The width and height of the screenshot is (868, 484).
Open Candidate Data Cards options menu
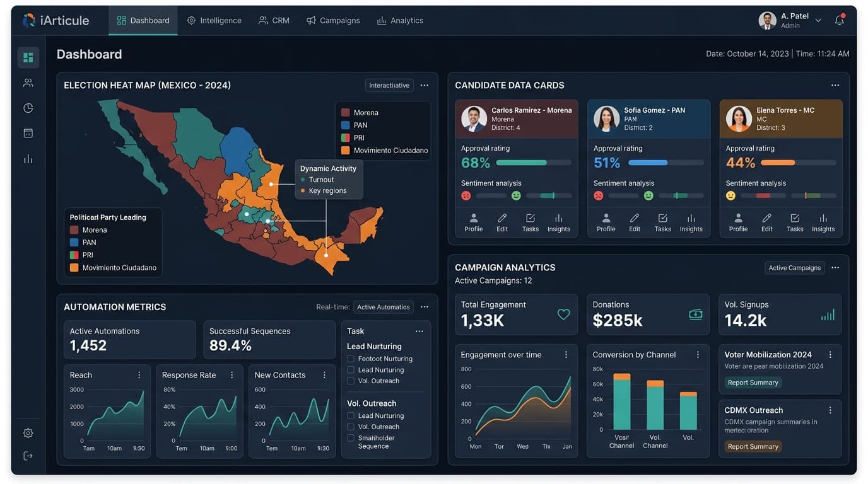pos(835,85)
